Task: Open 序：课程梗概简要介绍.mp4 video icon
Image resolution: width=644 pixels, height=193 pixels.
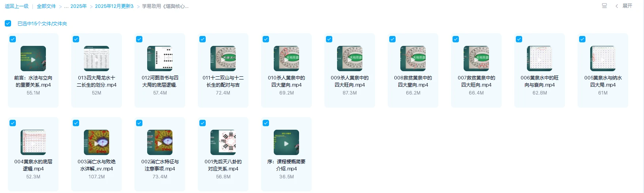Action: click(x=286, y=142)
